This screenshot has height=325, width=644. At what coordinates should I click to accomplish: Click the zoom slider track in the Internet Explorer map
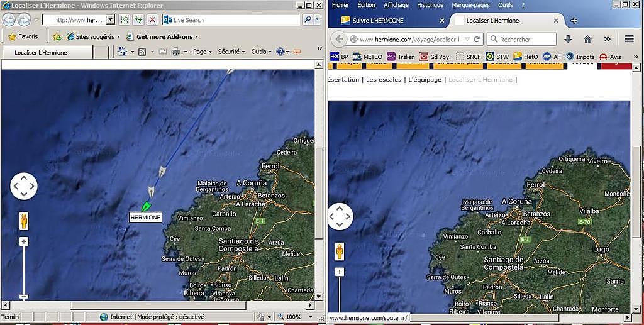pyautogui.click(x=24, y=269)
